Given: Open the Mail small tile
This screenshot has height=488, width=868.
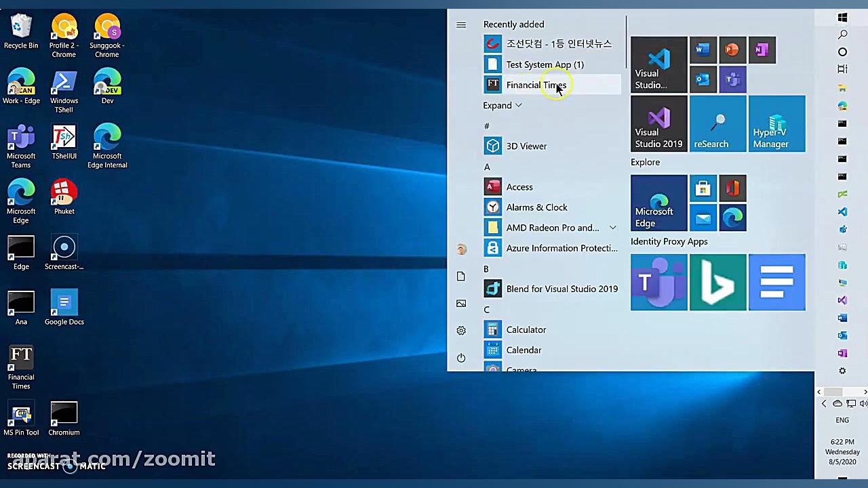Looking at the screenshot, I should coord(703,218).
